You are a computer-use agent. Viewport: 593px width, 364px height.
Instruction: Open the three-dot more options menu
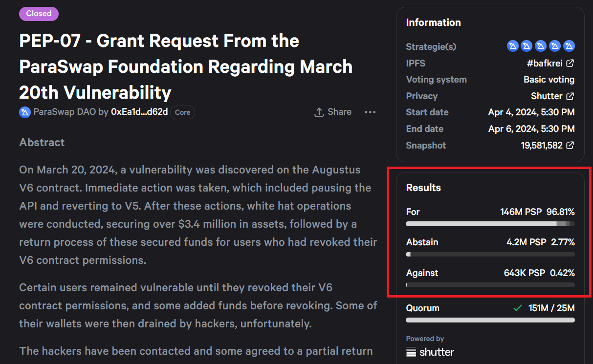point(370,112)
